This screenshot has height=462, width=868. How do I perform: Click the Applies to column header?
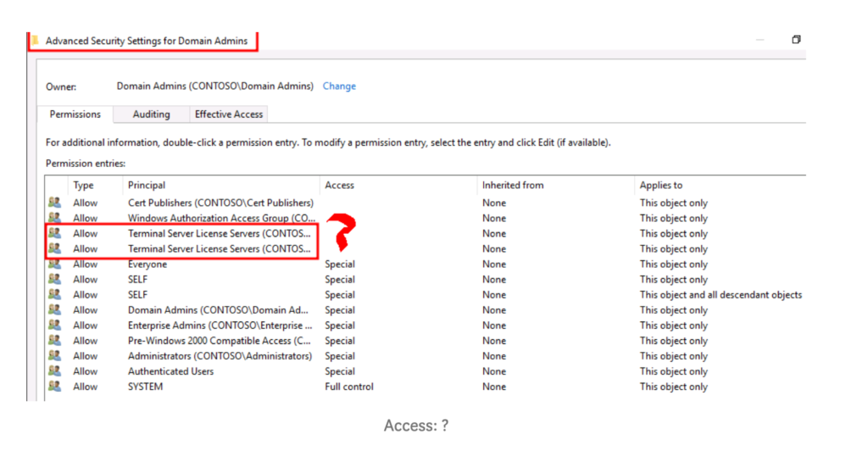coord(661,185)
